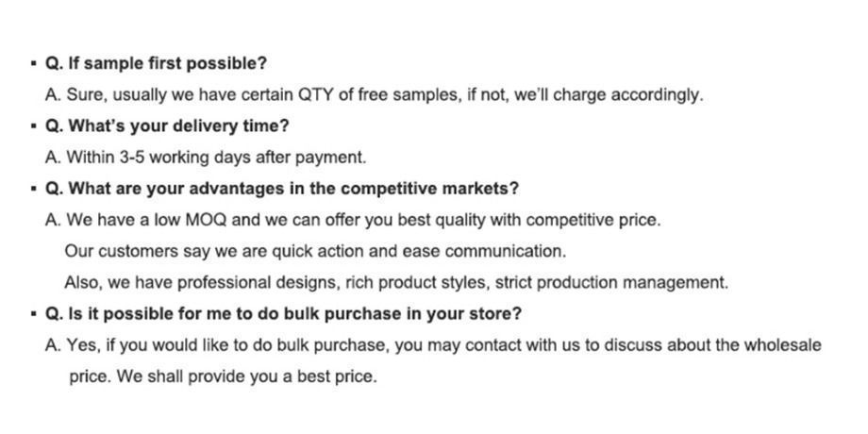The width and height of the screenshot is (868, 434).
Task: Select the low MOQ answer line
Action: pos(353,220)
